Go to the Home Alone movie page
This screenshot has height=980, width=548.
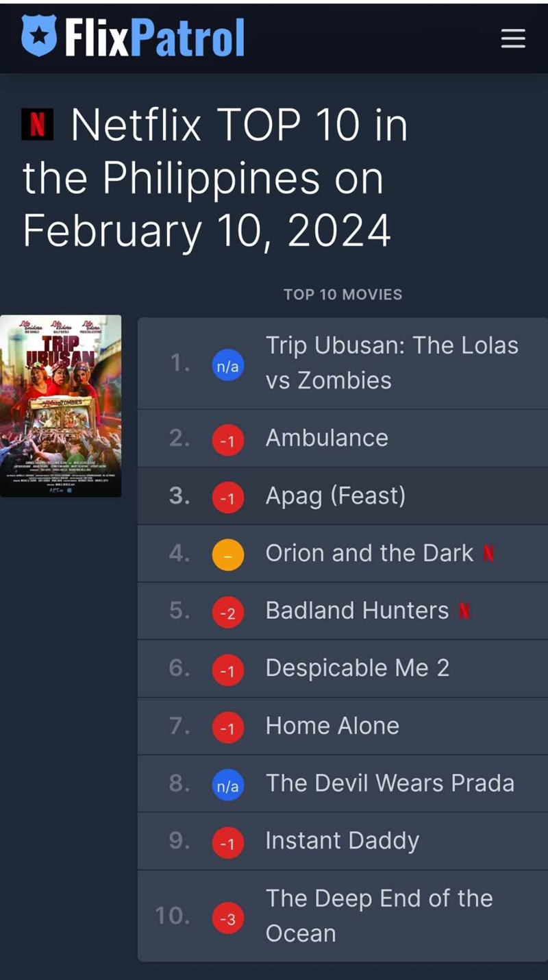click(332, 726)
